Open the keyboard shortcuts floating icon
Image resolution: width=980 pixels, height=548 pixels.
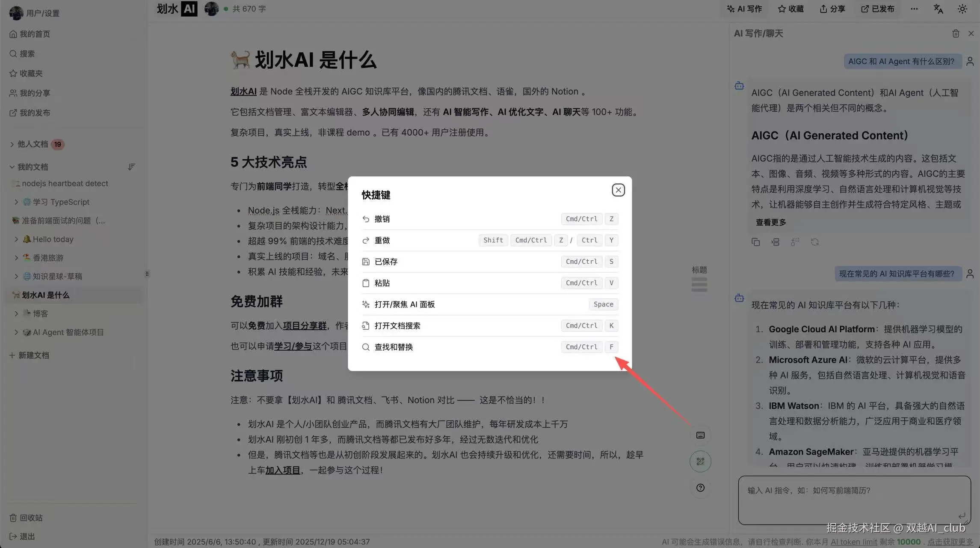pos(700,435)
